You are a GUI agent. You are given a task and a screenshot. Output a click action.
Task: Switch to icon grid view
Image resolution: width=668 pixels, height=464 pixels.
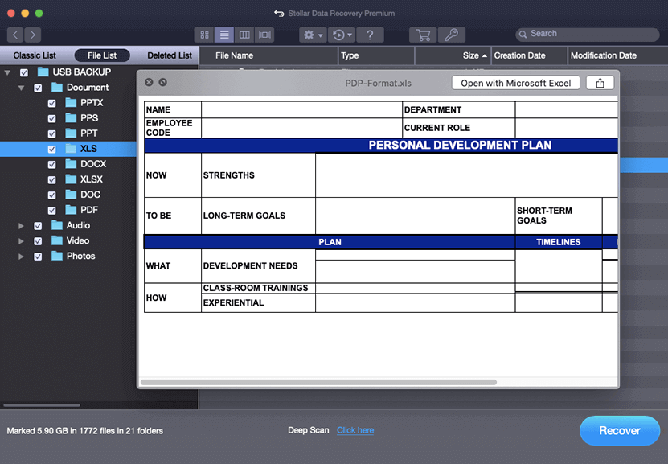point(206,35)
